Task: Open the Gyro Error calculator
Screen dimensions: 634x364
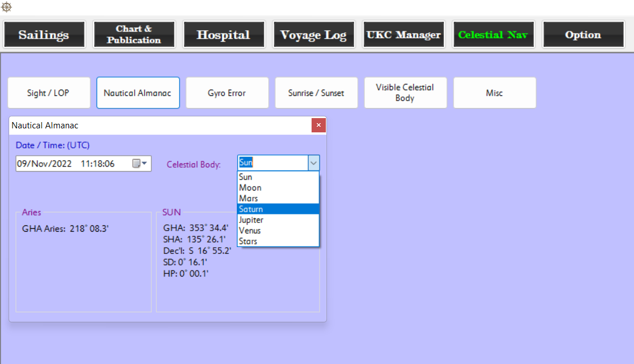Action: click(x=227, y=93)
